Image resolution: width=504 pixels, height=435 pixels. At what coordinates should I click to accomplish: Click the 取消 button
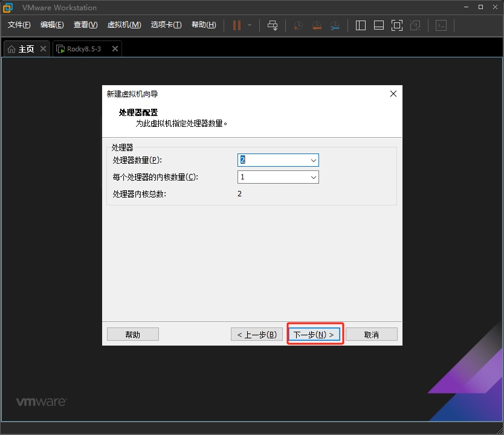[x=372, y=335]
